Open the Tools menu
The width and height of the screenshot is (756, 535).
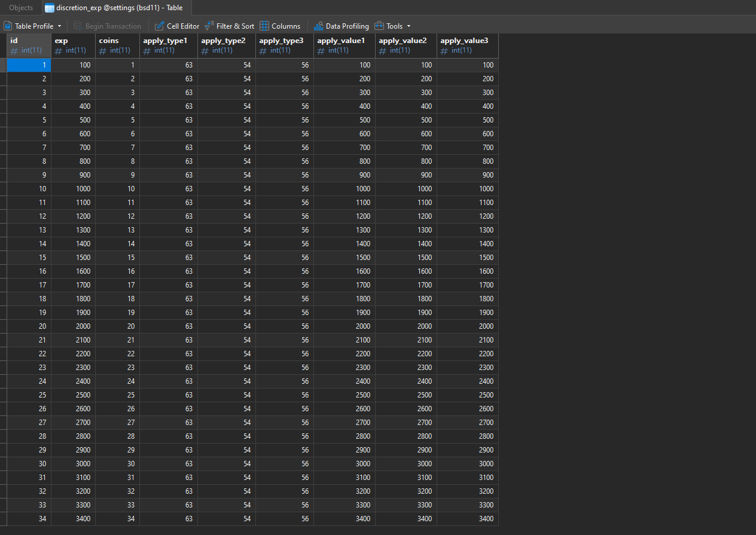tap(393, 26)
